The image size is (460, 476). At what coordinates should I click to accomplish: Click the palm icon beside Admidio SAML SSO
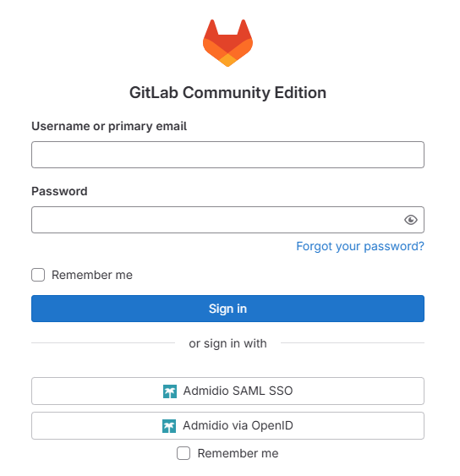[170, 391]
